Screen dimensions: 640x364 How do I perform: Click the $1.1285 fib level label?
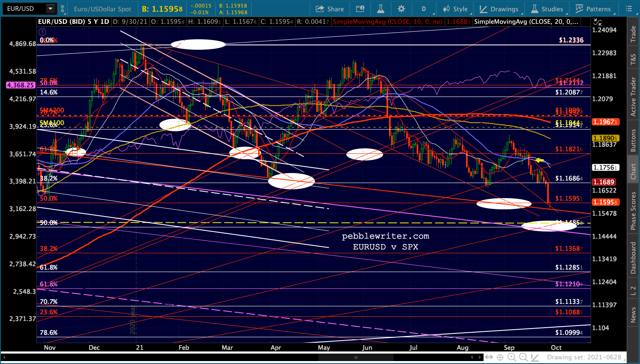pos(569,267)
